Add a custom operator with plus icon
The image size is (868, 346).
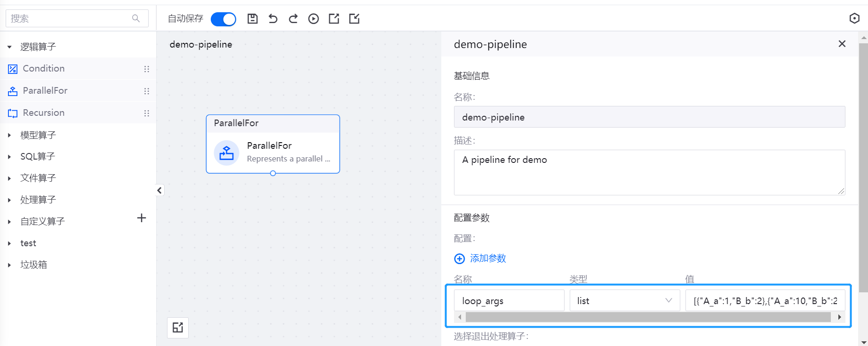click(141, 218)
